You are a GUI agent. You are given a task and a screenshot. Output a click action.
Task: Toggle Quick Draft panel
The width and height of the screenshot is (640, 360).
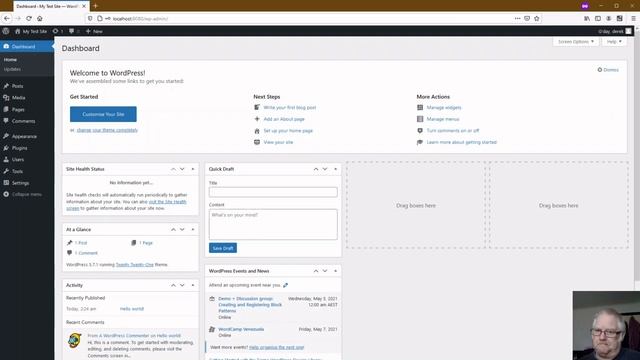336,169
